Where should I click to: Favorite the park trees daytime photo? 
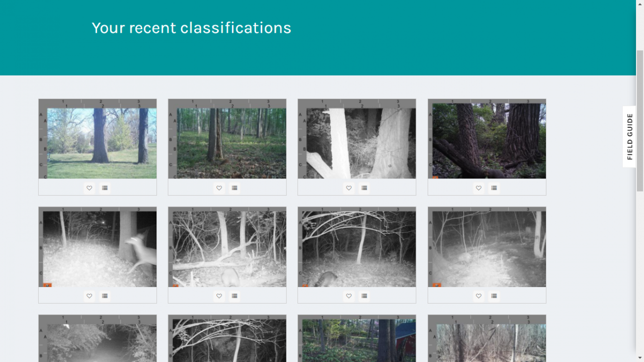(x=89, y=188)
